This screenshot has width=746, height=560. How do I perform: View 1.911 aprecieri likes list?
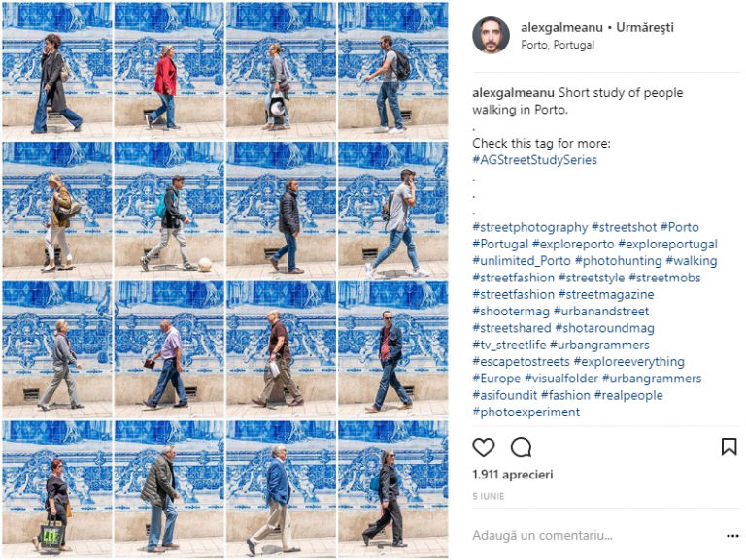[513, 475]
